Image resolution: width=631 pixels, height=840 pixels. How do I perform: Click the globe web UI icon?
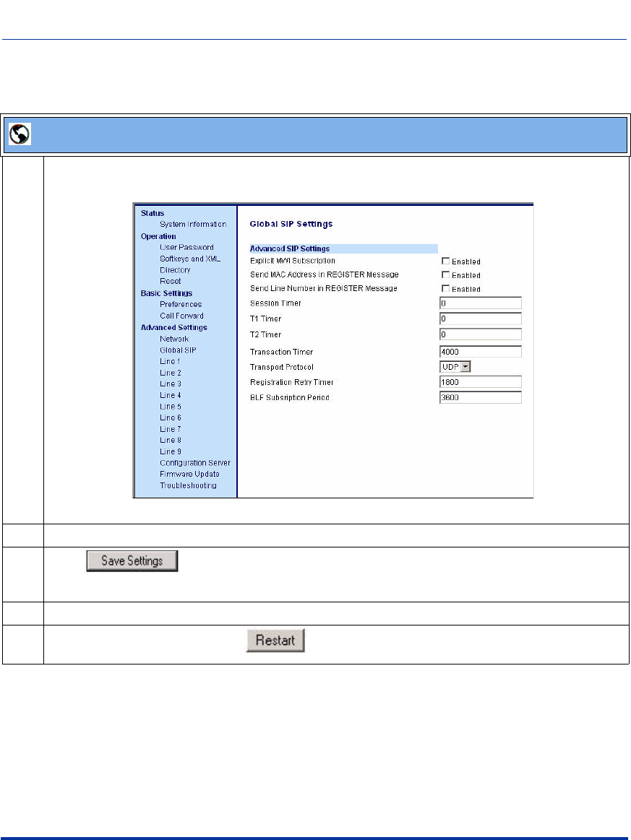click(x=20, y=134)
